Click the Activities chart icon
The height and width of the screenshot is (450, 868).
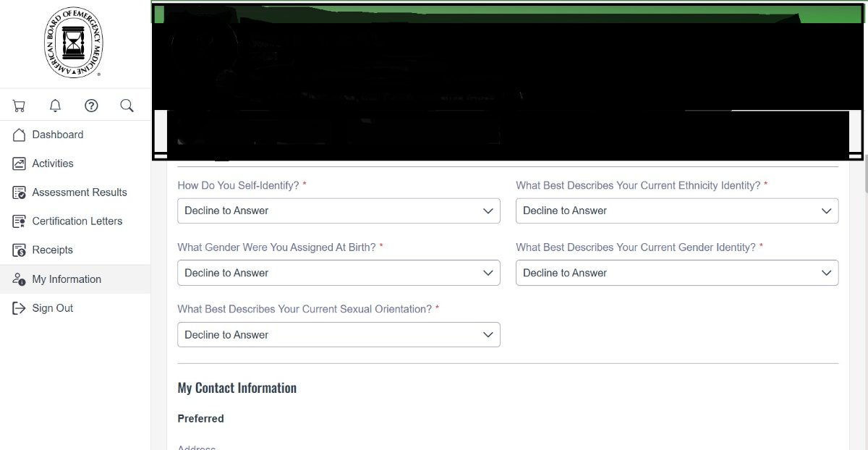click(20, 164)
